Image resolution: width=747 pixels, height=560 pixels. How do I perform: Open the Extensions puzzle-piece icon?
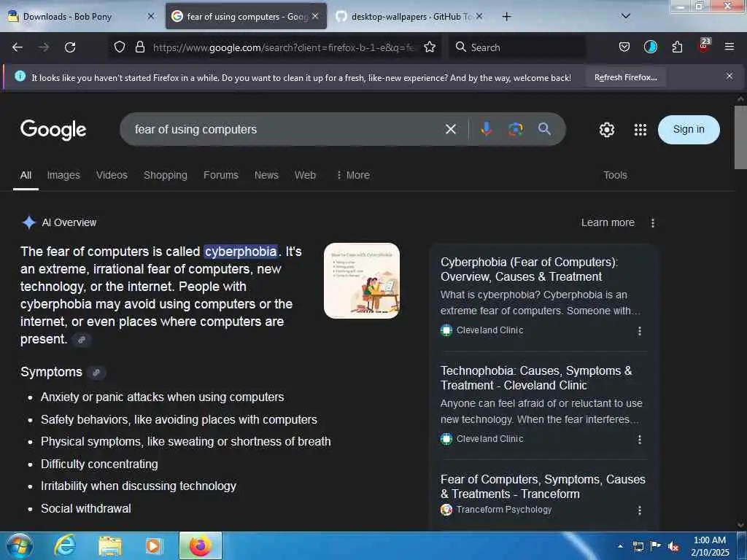(x=677, y=47)
